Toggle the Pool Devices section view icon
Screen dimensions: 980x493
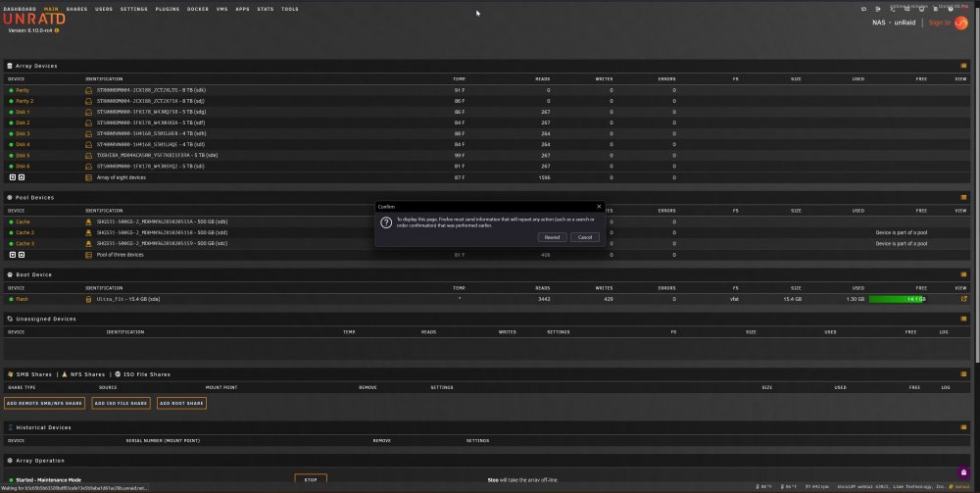(x=963, y=197)
